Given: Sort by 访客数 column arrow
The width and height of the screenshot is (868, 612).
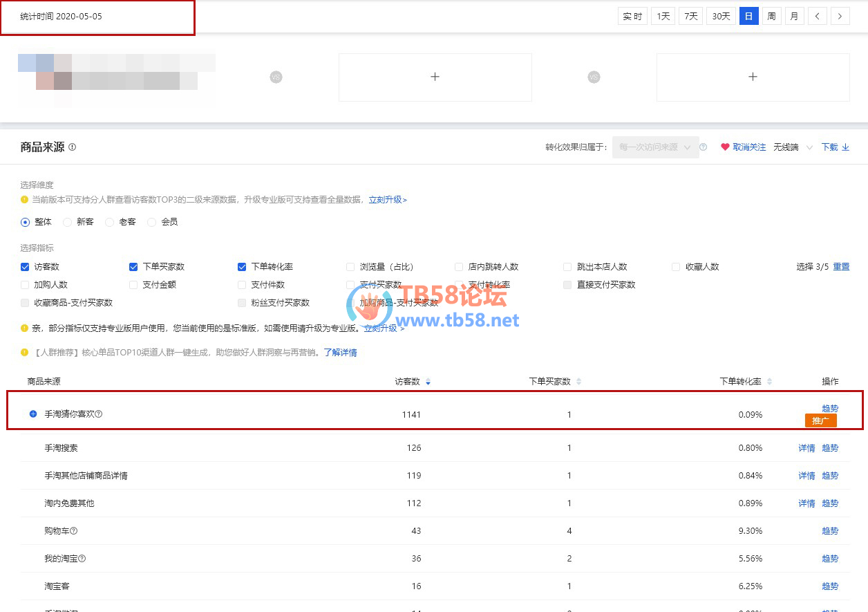Looking at the screenshot, I should pyautogui.click(x=428, y=382).
